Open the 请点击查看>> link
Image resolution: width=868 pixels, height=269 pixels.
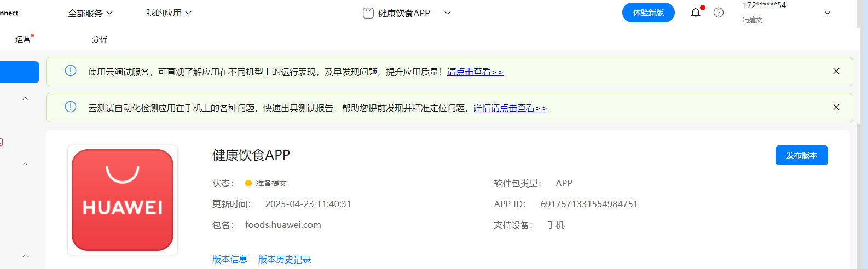(x=475, y=72)
